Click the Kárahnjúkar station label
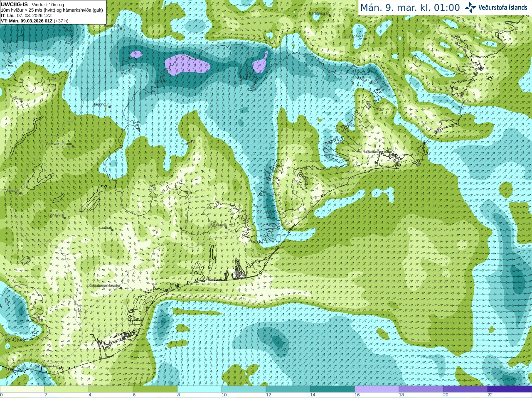 click(x=319, y=13)
